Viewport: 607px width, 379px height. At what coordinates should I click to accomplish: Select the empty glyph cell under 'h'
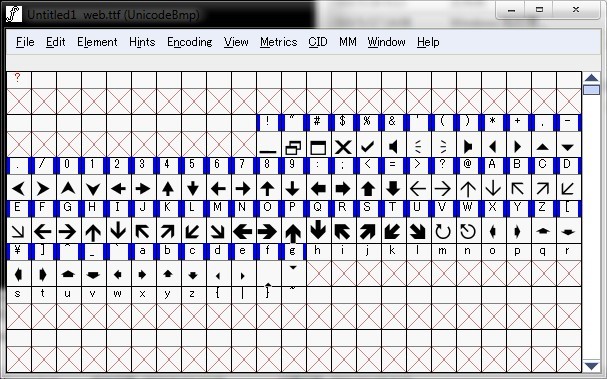pyautogui.click(x=318, y=273)
